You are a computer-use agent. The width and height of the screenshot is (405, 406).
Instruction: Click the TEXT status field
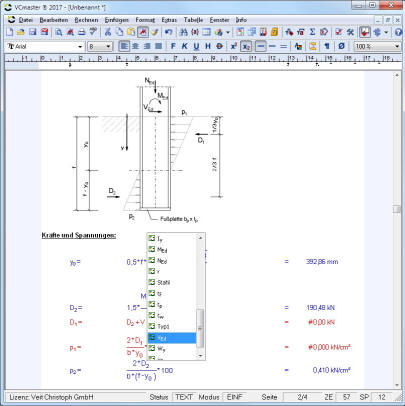click(184, 397)
